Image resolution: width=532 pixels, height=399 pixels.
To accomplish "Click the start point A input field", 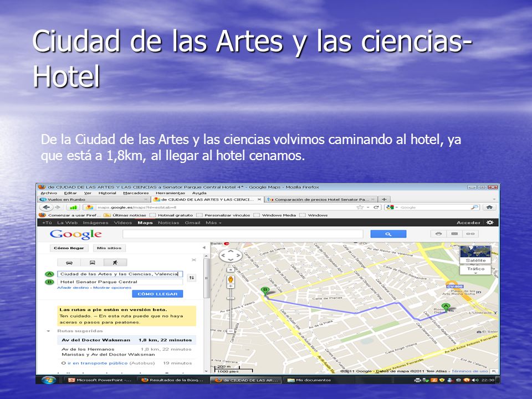I will [120, 274].
